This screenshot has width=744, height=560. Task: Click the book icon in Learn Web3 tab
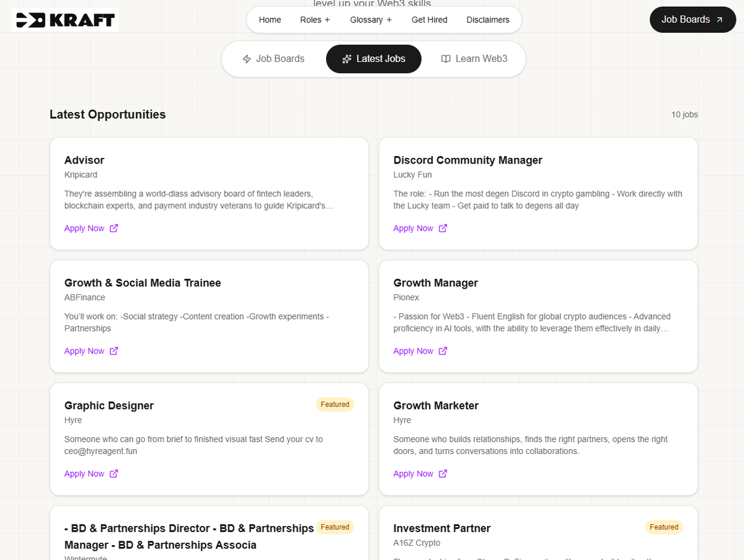pyautogui.click(x=446, y=59)
